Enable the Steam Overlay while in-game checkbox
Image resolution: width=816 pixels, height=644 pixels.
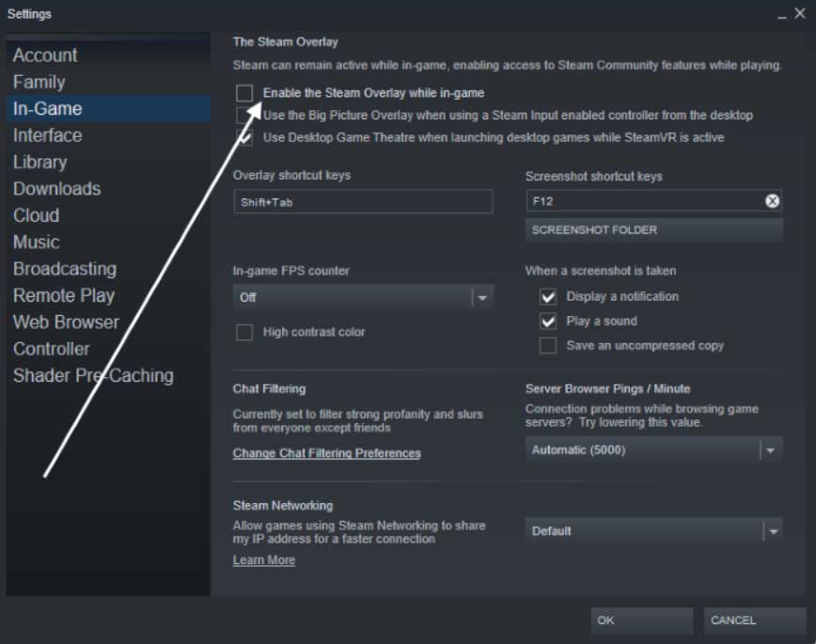coord(244,93)
